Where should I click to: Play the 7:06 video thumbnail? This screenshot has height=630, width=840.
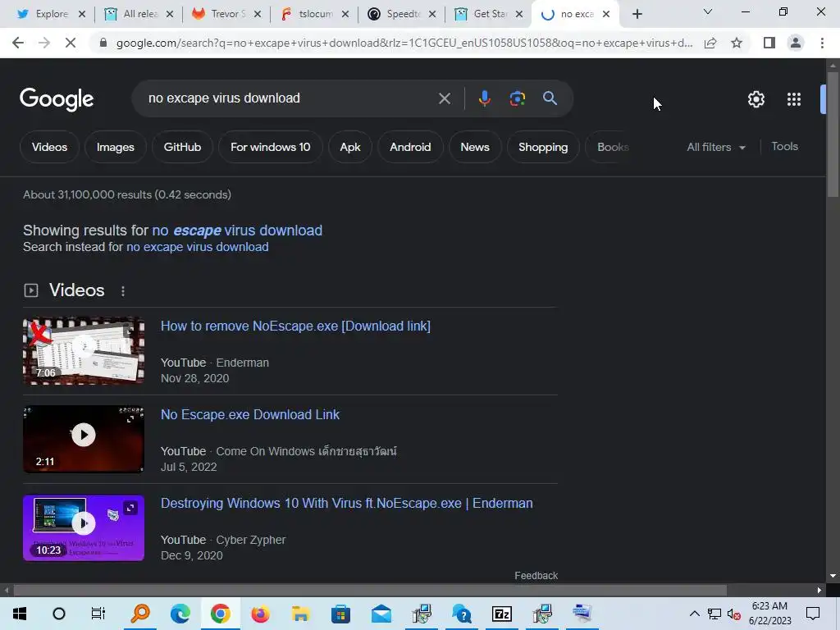[84, 351]
